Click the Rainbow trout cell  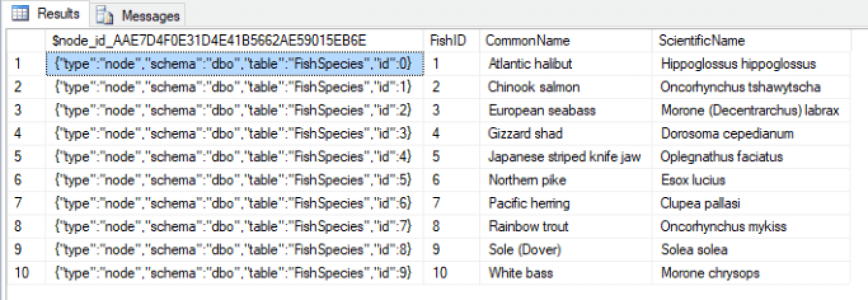tap(566, 226)
